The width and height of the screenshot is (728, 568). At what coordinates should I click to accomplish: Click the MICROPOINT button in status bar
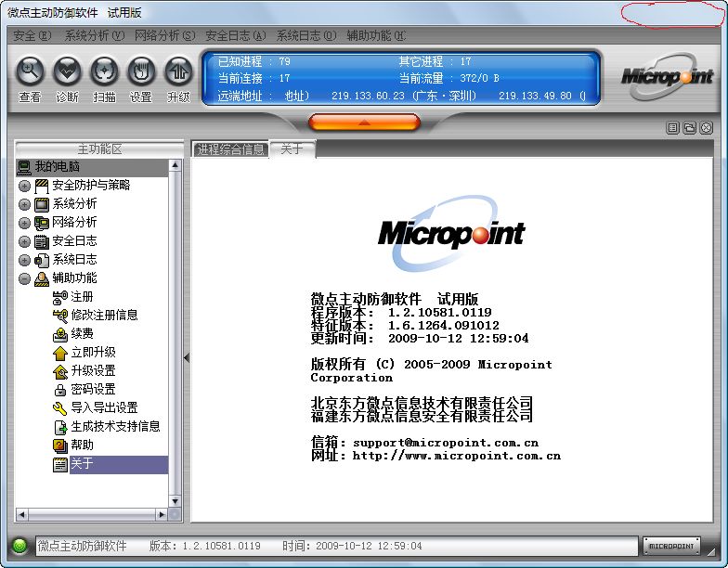pyautogui.click(x=671, y=546)
